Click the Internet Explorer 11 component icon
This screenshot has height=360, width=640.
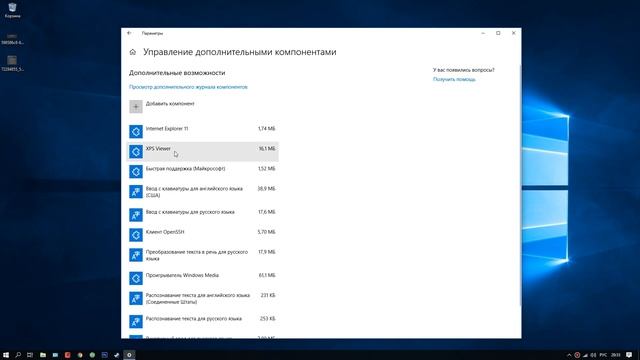pos(136,131)
